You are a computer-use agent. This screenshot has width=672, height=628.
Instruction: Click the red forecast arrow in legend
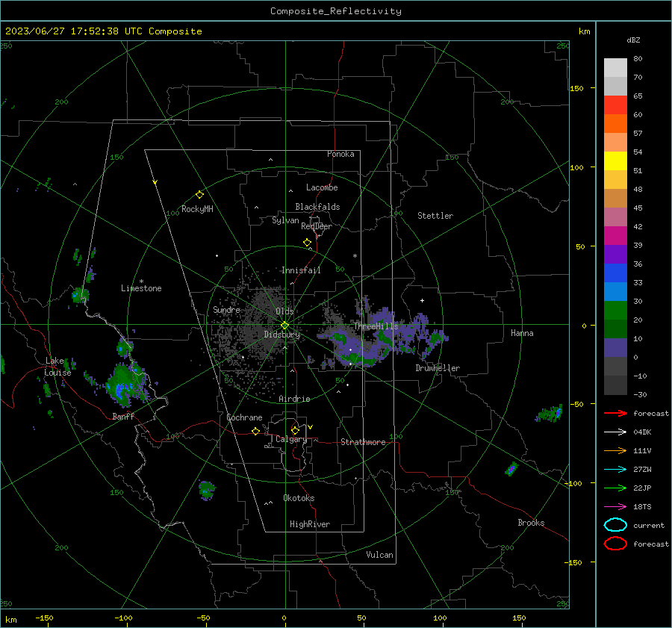(615, 413)
